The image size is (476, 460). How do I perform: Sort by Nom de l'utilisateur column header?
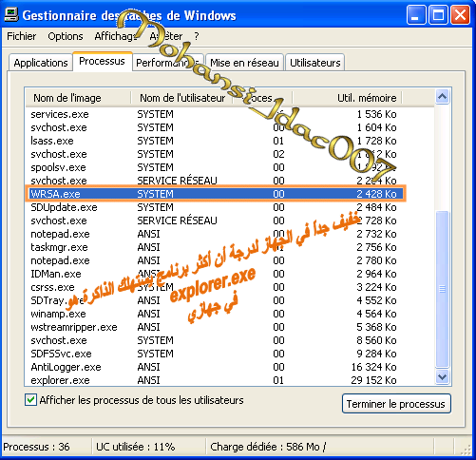tap(182, 98)
